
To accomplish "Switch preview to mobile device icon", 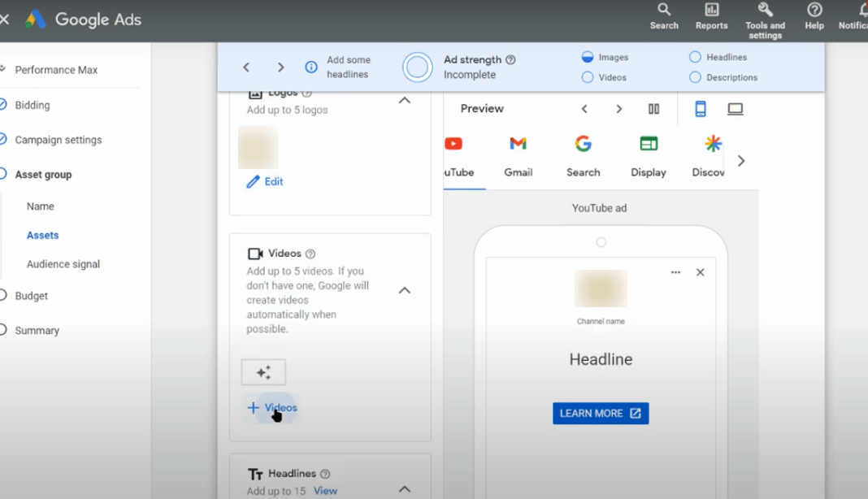I will [700, 109].
